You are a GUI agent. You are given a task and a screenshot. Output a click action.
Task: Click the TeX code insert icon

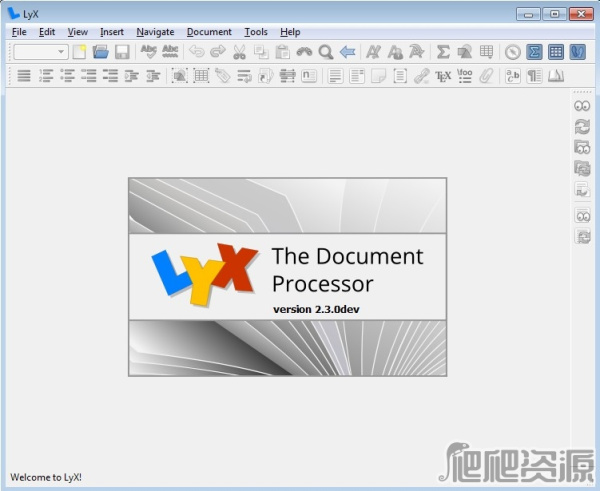click(443, 76)
